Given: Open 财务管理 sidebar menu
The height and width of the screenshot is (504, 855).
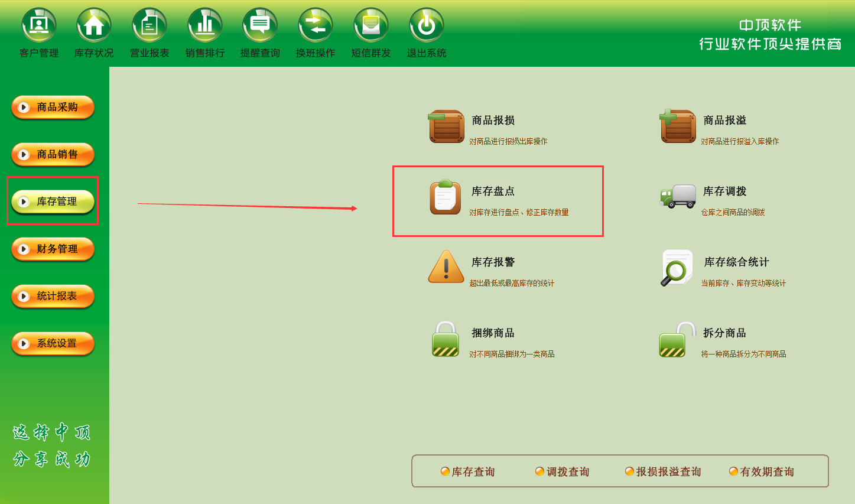Looking at the screenshot, I should point(53,249).
